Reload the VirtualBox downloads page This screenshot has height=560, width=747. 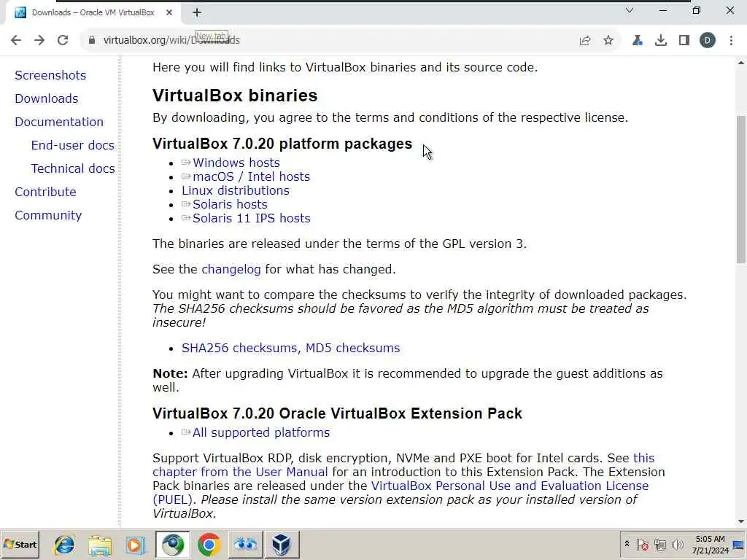63,40
